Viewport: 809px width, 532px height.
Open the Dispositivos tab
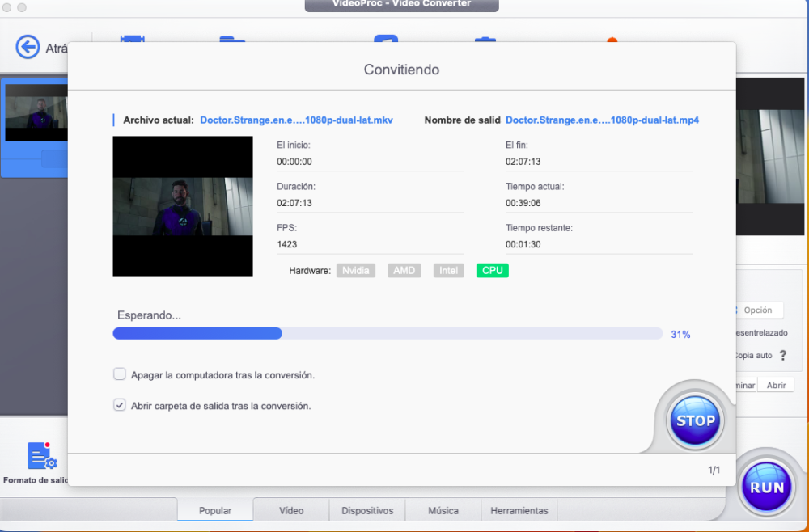point(367,510)
